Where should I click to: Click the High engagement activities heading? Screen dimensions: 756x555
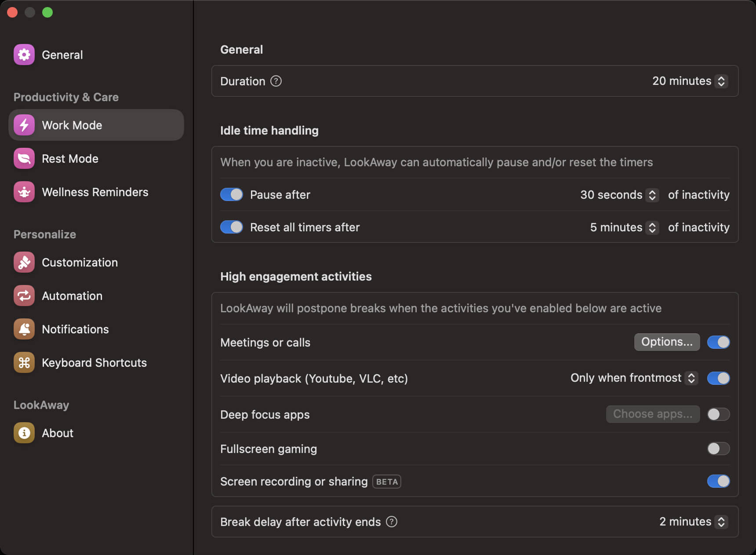pyautogui.click(x=296, y=276)
